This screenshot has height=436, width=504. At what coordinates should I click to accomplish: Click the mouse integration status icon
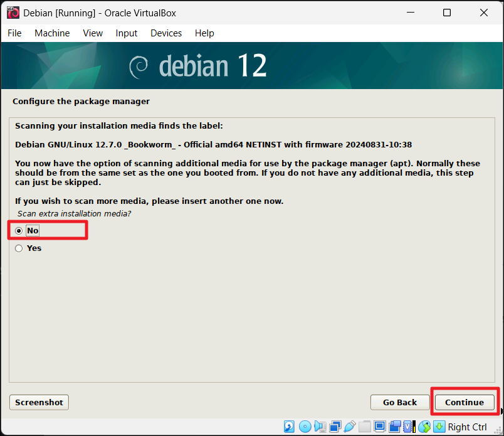coord(425,426)
